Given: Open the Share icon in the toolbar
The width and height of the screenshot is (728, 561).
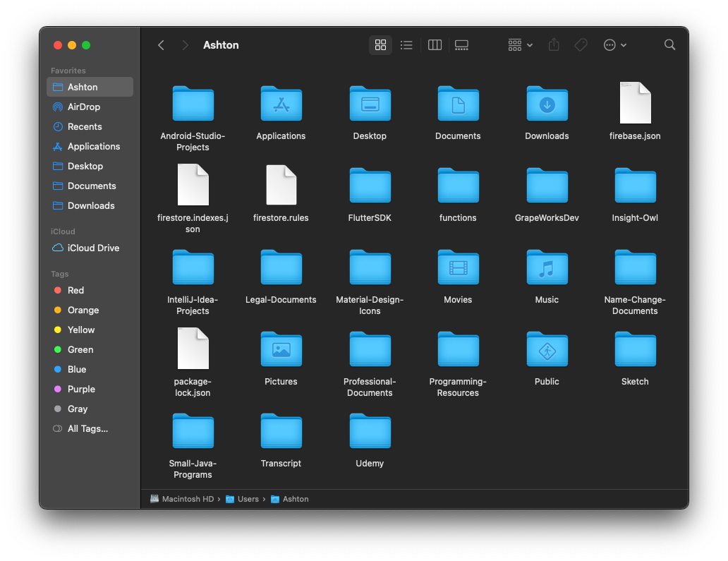Looking at the screenshot, I should 554,44.
